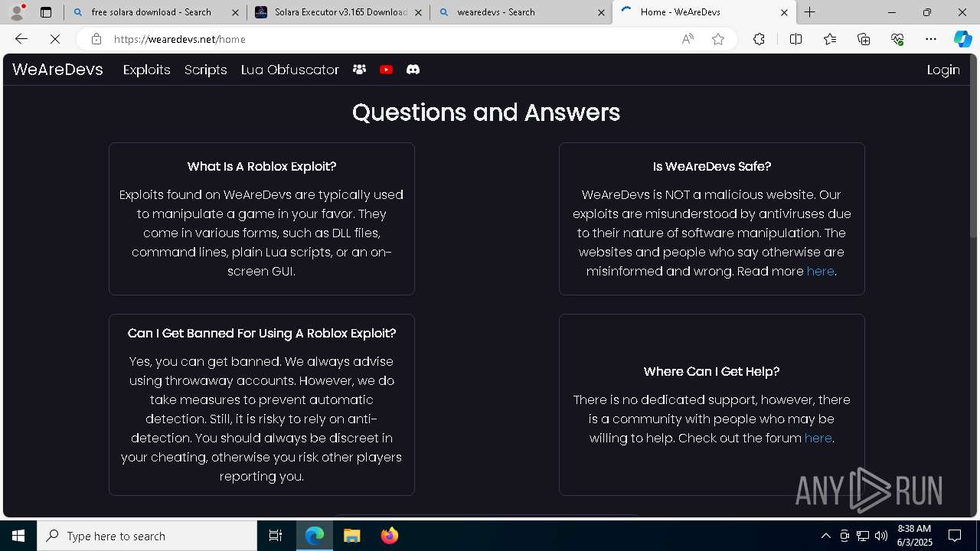The image size is (980, 551).
Task: Open the Favorites list icon
Action: coord(830,39)
